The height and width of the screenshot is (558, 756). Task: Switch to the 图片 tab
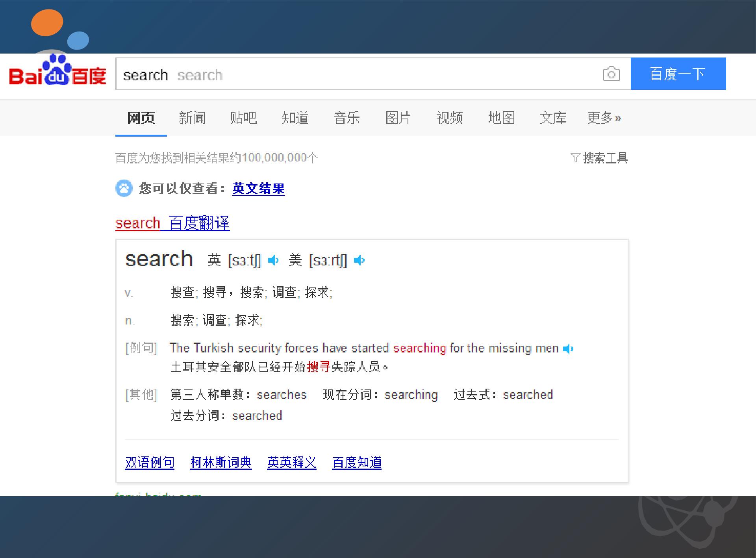(x=398, y=118)
